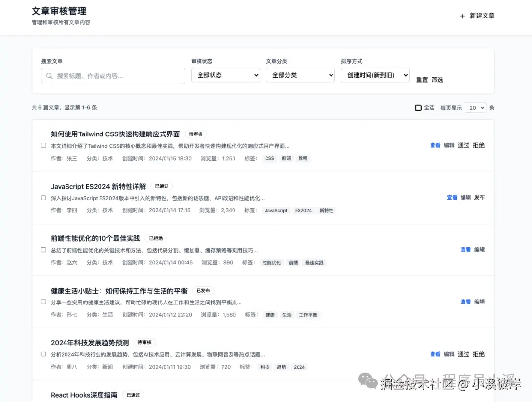
Task: Change the 每页显示 page size dropdown
Action: (475, 107)
